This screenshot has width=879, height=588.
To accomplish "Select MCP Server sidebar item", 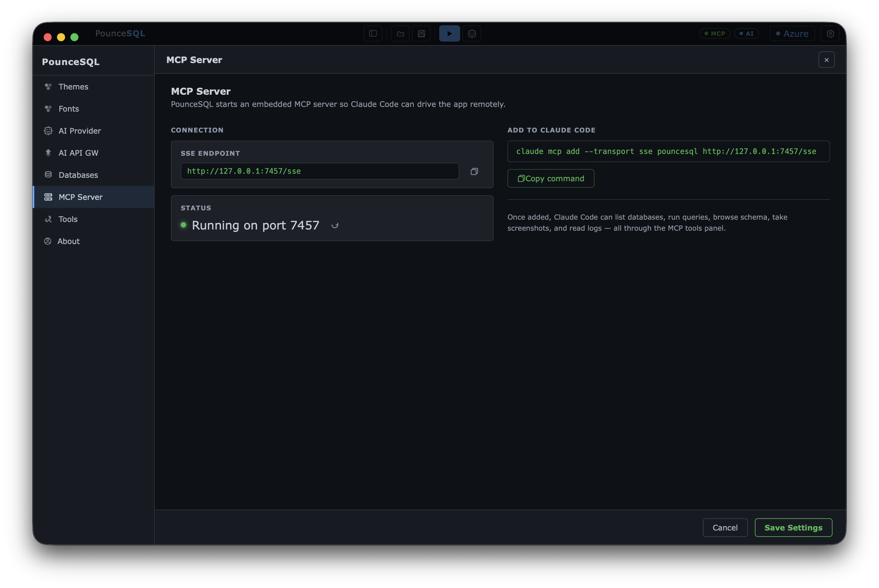I will tap(93, 197).
